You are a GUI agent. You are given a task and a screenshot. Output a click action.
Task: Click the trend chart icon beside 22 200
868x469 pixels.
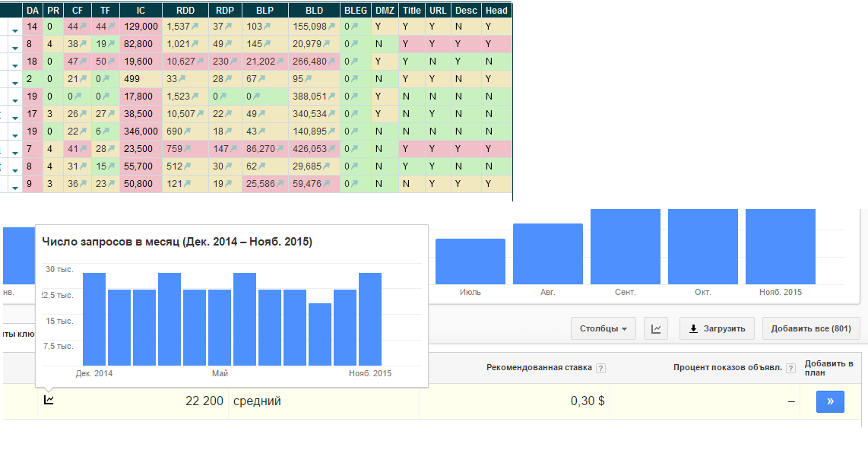click(x=49, y=400)
